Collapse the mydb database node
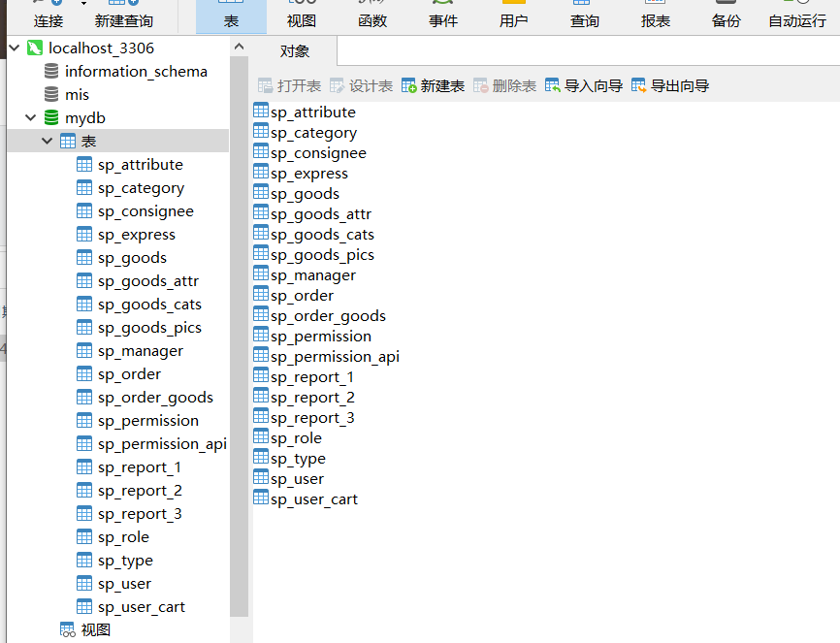 click(x=31, y=118)
